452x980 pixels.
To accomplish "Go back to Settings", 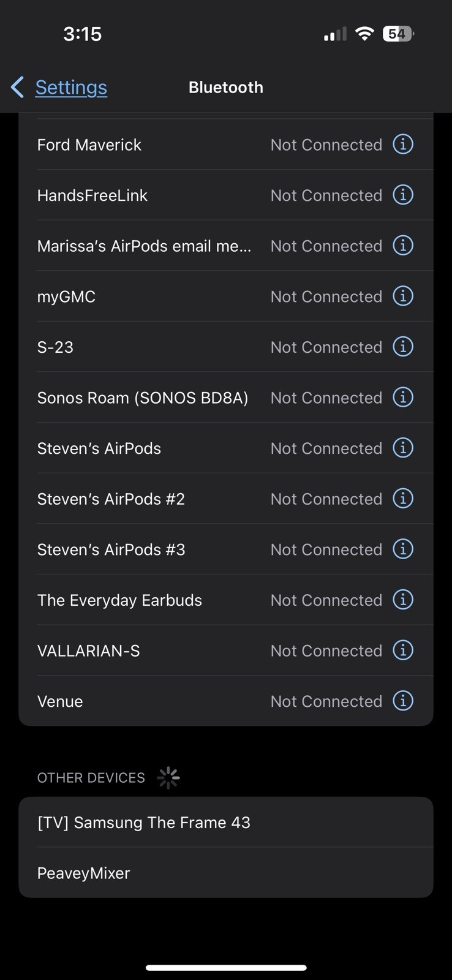I will [71, 87].
